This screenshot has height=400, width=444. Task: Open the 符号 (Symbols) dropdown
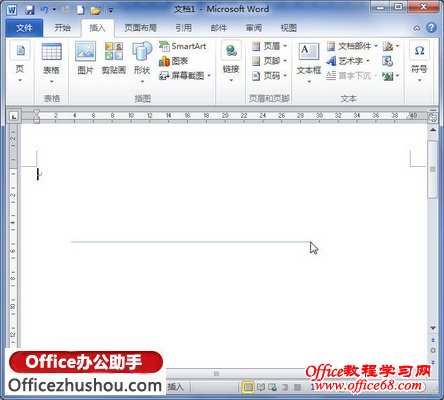pyautogui.click(x=419, y=62)
